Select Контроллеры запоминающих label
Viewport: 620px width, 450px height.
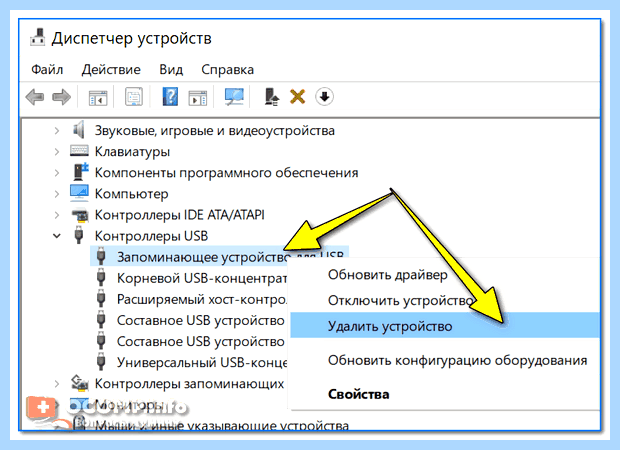[189, 384]
